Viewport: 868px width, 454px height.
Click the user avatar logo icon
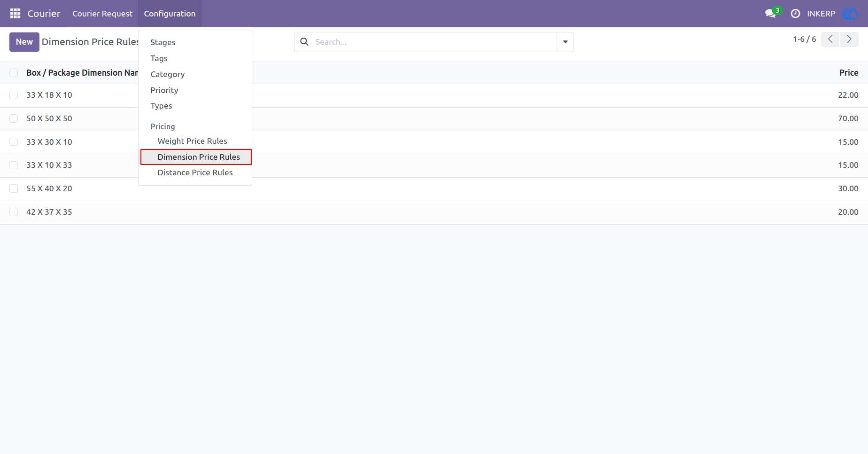tap(851, 14)
